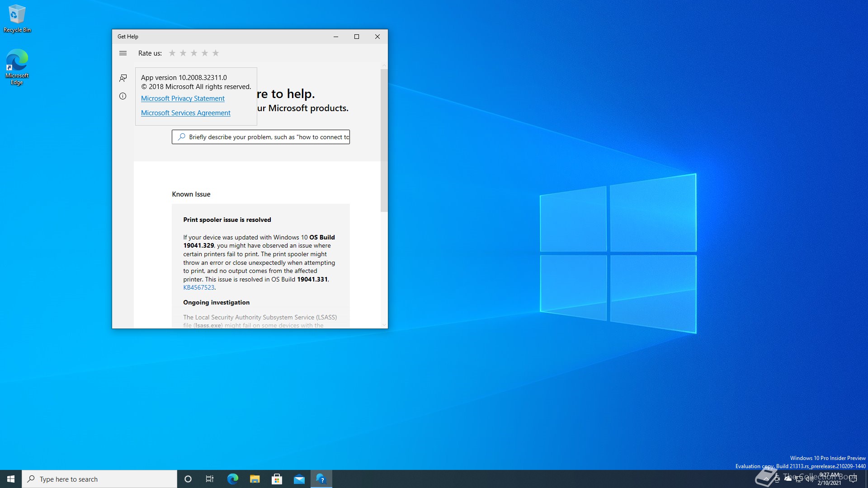Open the Recycle Bin desktop icon
This screenshot has height=488, width=868.
[17, 19]
